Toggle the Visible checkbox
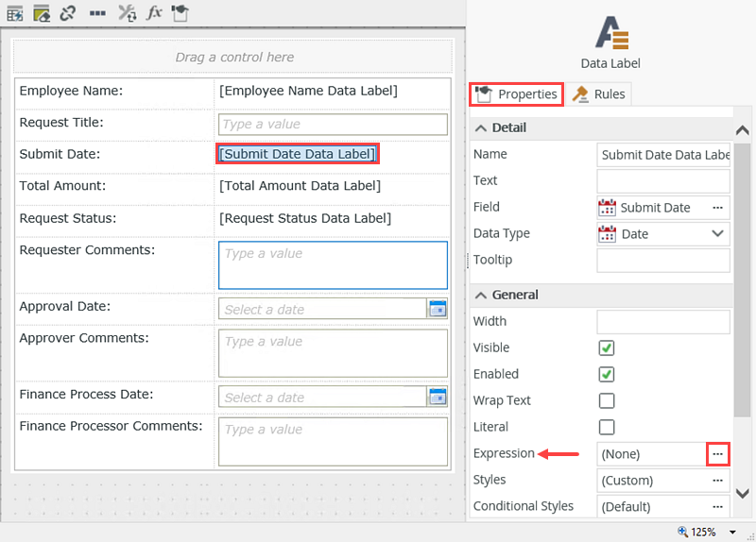 [x=607, y=347]
